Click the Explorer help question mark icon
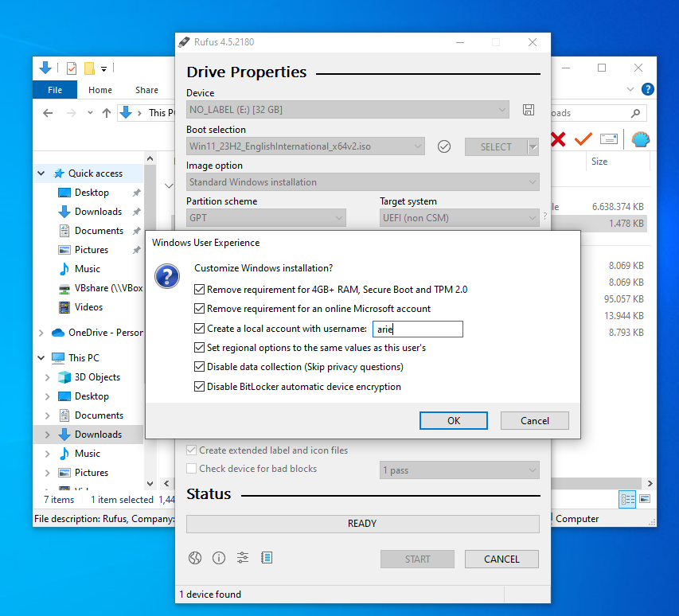679x616 pixels. [x=647, y=89]
